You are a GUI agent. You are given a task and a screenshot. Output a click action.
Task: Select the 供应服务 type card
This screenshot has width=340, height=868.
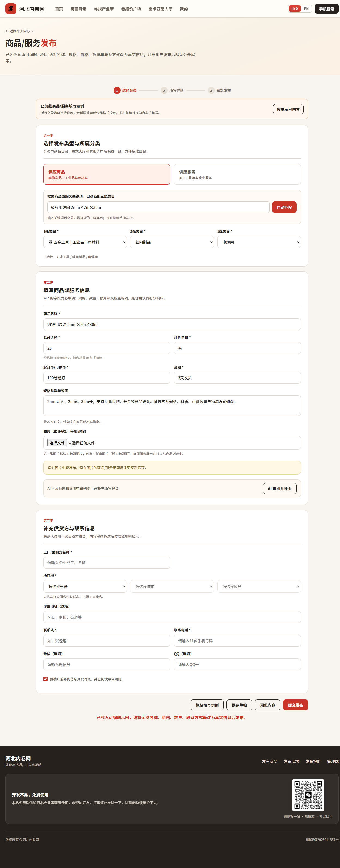coord(237,174)
